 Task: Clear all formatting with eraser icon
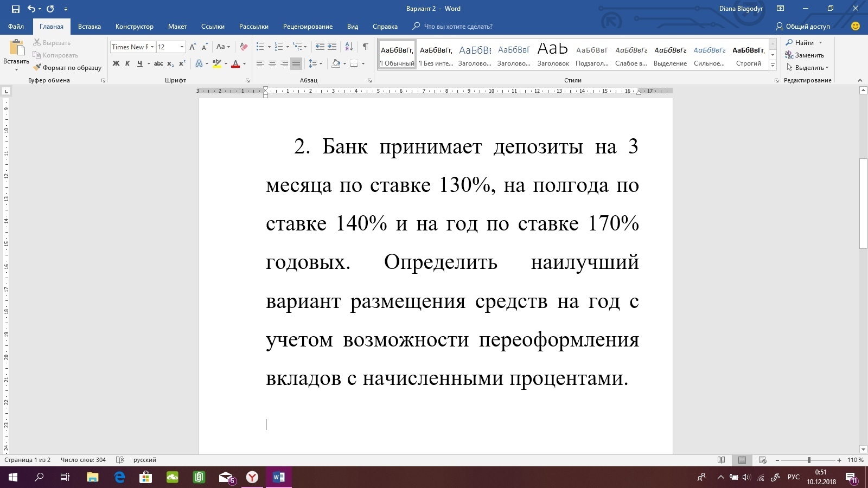pos(244,47)
